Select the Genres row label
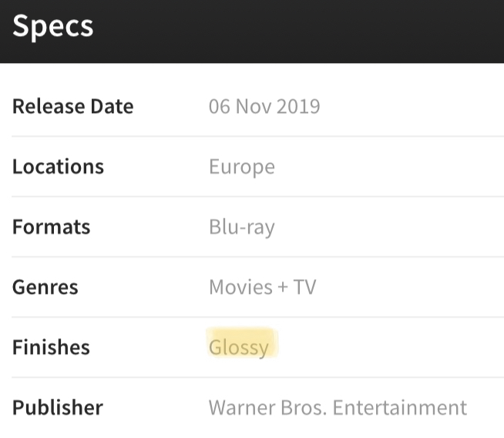The height and width of the screenshot is (438, 504). [x=45, y=287]
